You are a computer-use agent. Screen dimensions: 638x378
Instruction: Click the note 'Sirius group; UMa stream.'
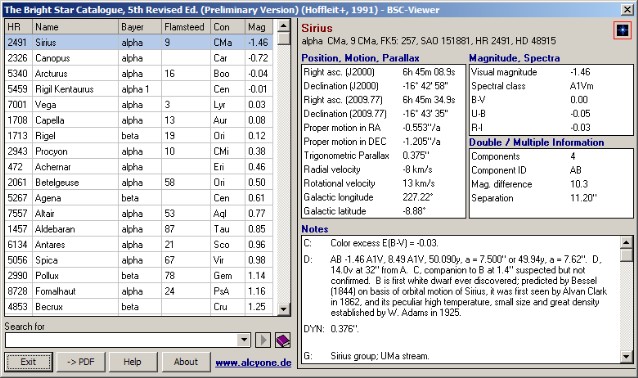380,356
